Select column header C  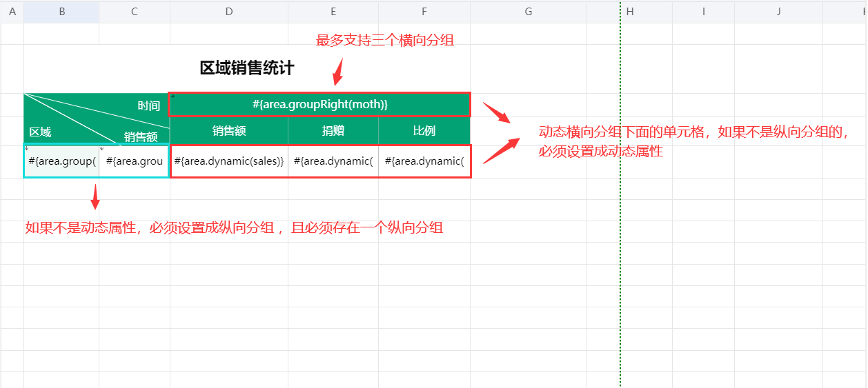(x=135, y=12)
